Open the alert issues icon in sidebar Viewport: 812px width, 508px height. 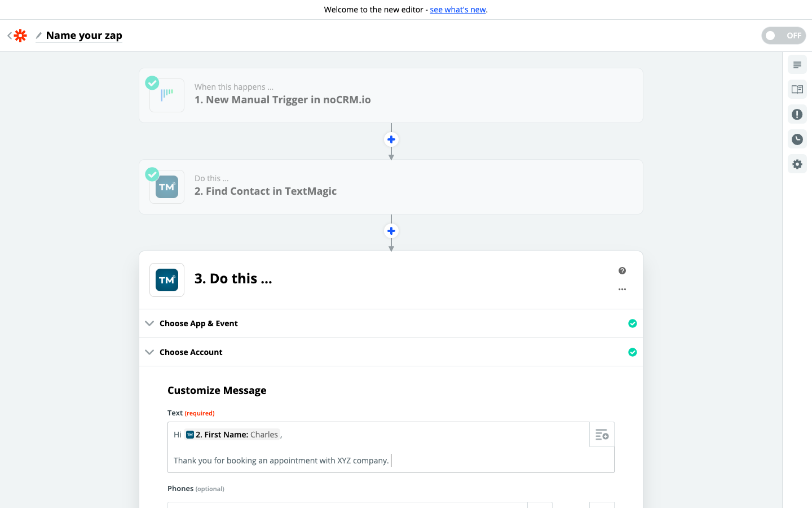pos(797,115)
